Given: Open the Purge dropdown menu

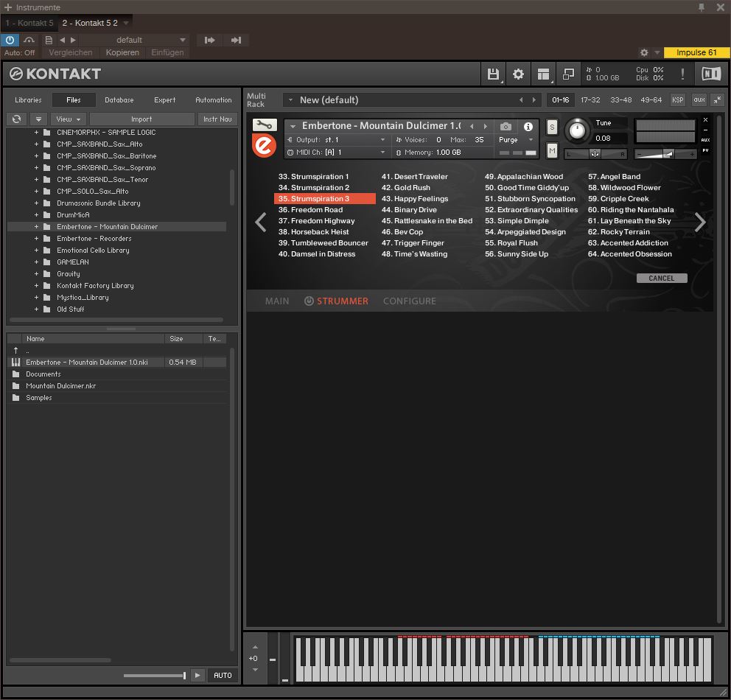Looking at the screenshot, I should [x=516, y=140].
